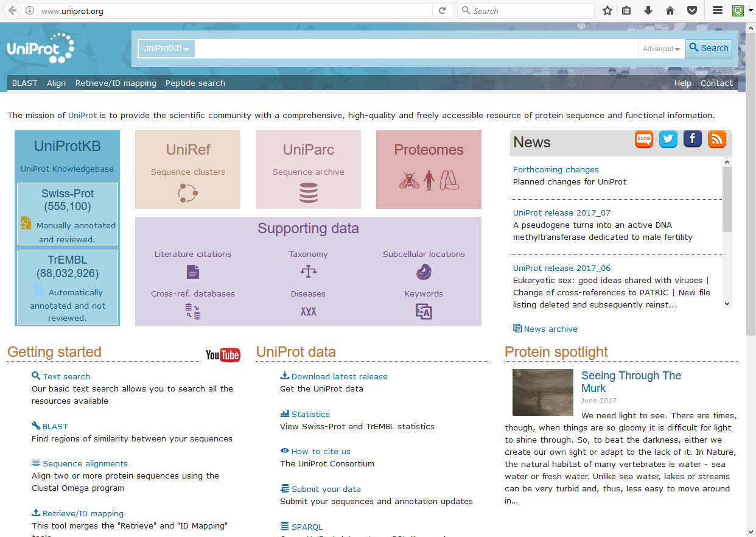Click the Literature citations document icon

pos(193,272)
